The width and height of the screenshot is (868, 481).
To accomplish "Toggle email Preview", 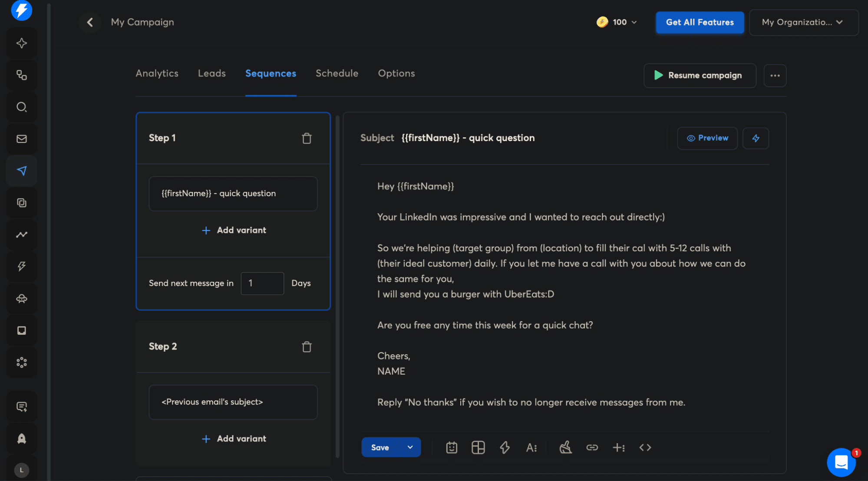I will point(707,138).
